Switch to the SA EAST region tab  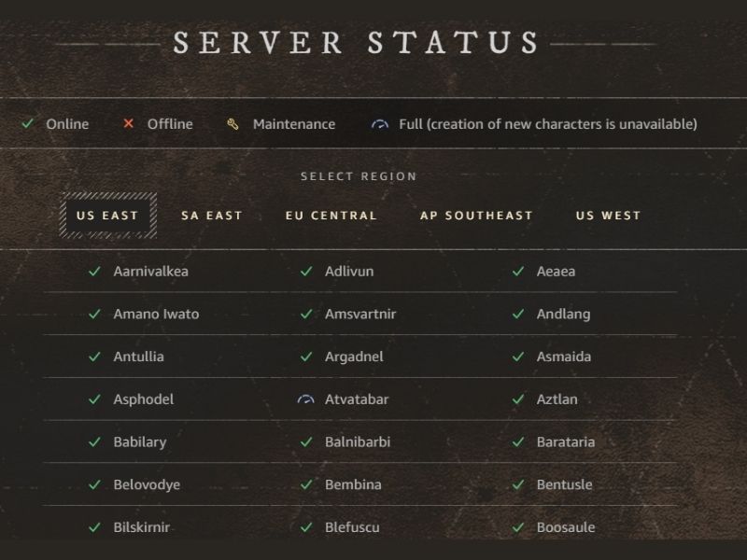[x=211, y=216]
